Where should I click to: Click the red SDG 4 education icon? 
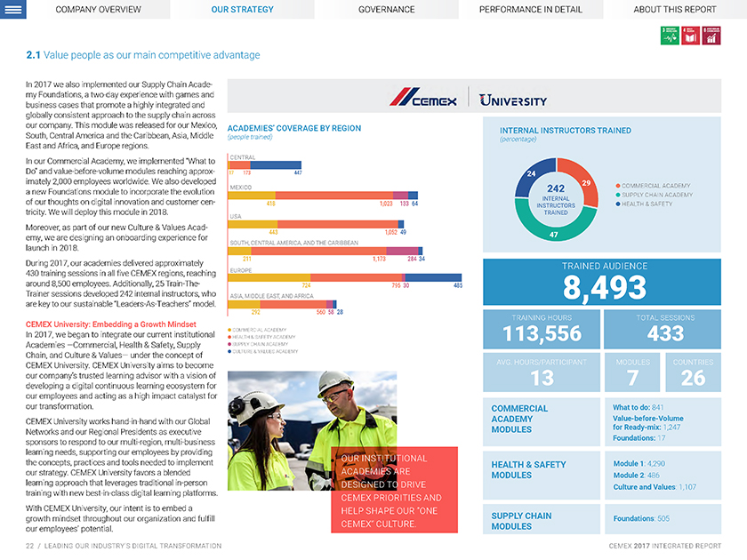(x=690, y=36)
